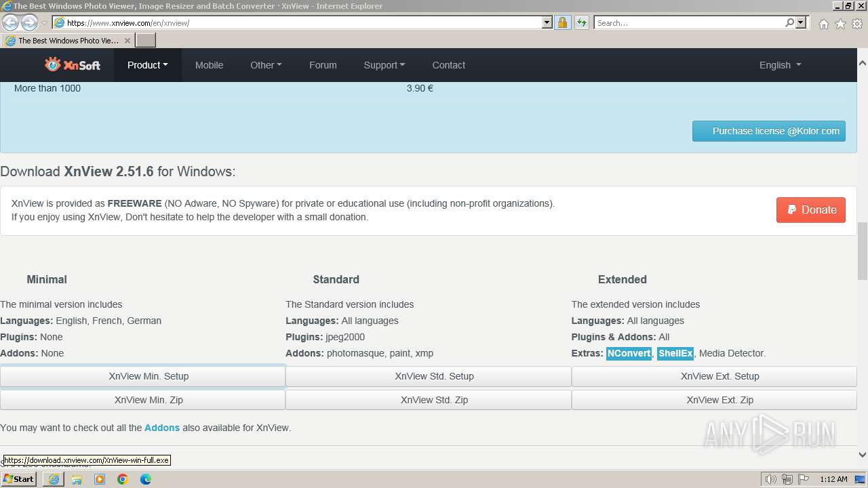
Task: Click the Extended heading text
Action: point(622,279)
